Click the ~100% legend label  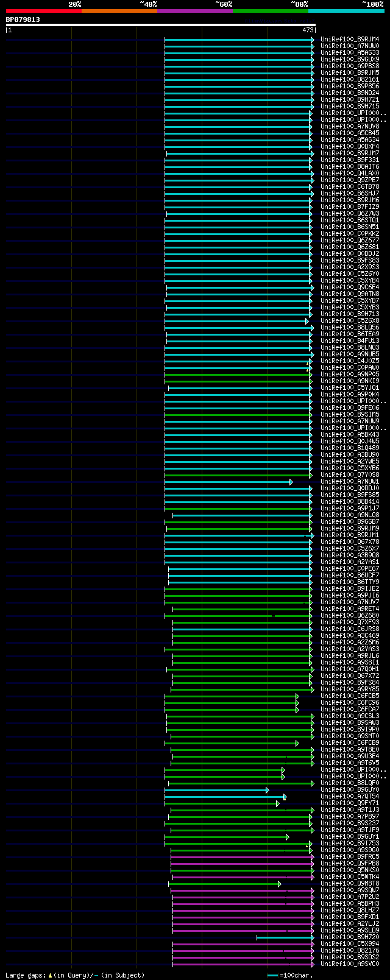pyautogui.click(x=372, y=4)
